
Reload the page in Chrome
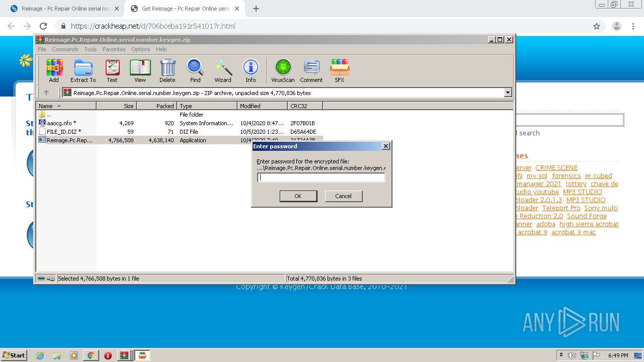tap(43, 26)
